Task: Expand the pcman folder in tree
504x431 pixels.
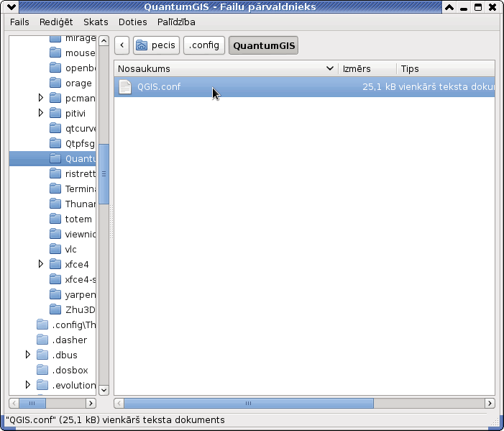Action: [40, 97]
